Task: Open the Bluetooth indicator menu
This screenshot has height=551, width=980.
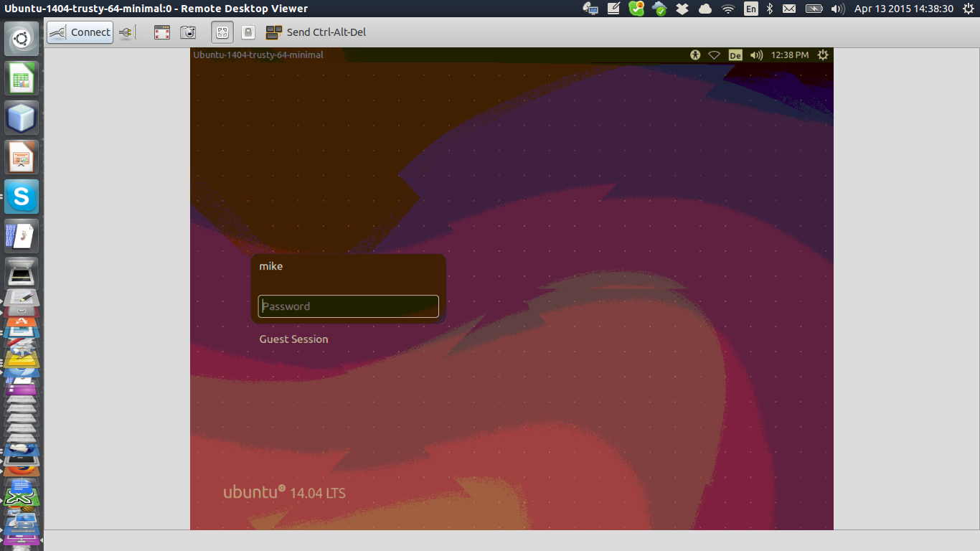Action: (770, 9)
